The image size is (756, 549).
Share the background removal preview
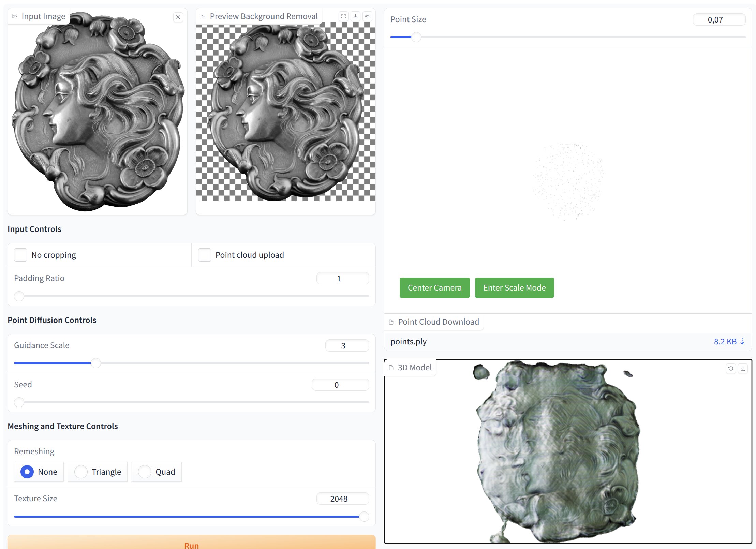[x=367, y=16]
